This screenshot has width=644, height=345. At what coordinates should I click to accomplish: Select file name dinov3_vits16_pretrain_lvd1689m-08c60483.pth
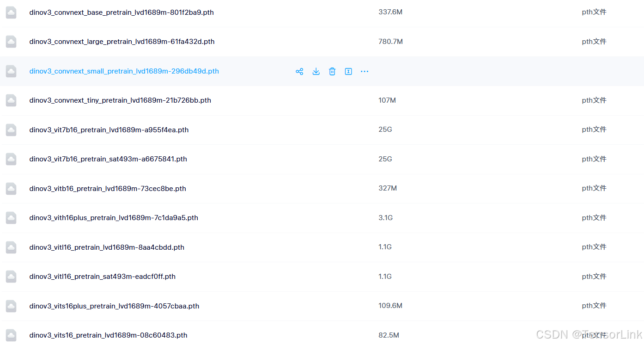109,335
